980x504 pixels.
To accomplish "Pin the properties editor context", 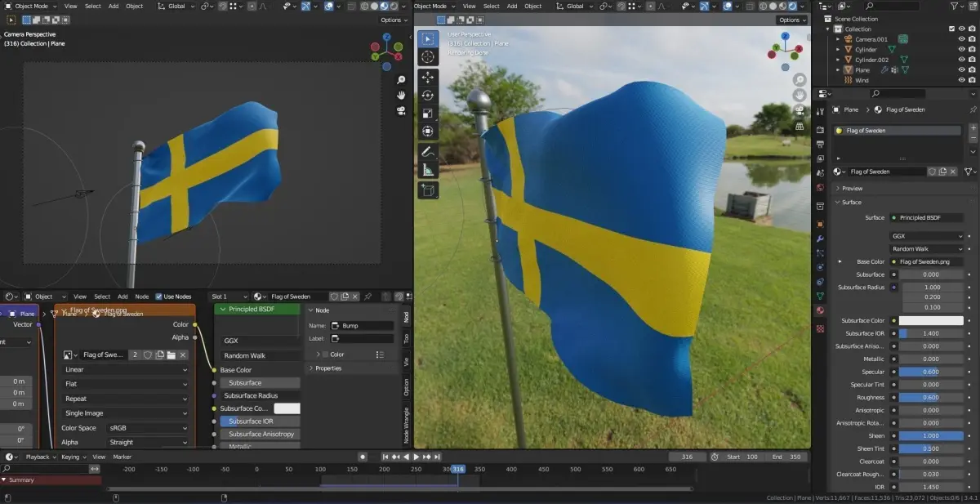I will click(x=972, y=109).
